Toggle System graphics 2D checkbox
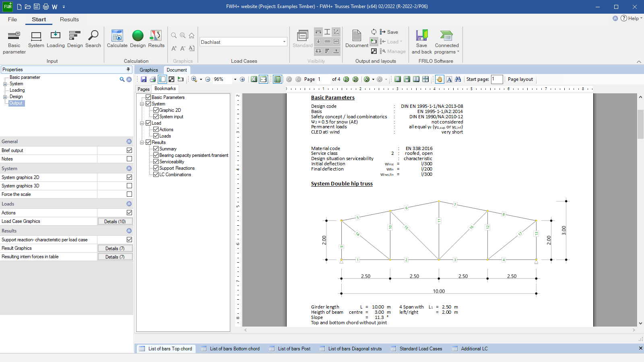The image size is (644, 362). coord(129,177)
